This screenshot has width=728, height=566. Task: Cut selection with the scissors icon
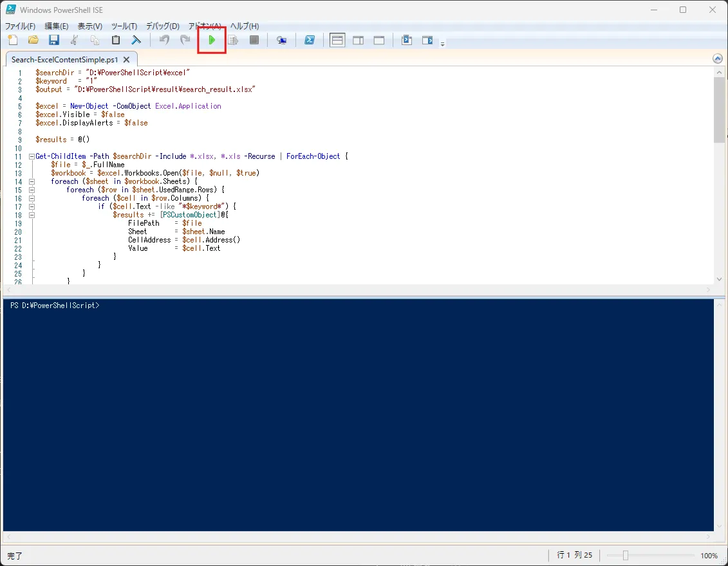(74, 41)
